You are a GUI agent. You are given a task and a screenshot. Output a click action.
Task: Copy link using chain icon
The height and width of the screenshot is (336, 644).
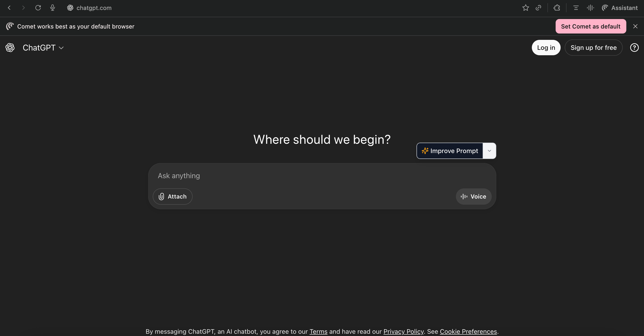pyautogui.click(x=538, y=8)
